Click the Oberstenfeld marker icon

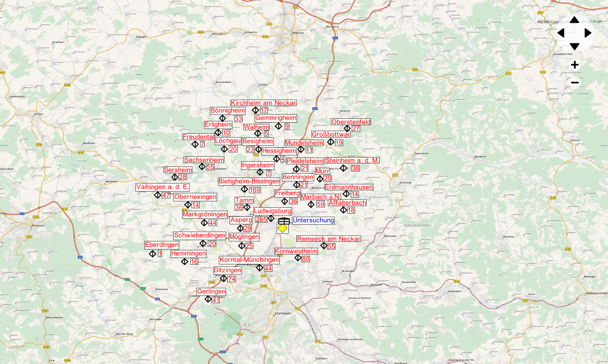tap(348, 128)
